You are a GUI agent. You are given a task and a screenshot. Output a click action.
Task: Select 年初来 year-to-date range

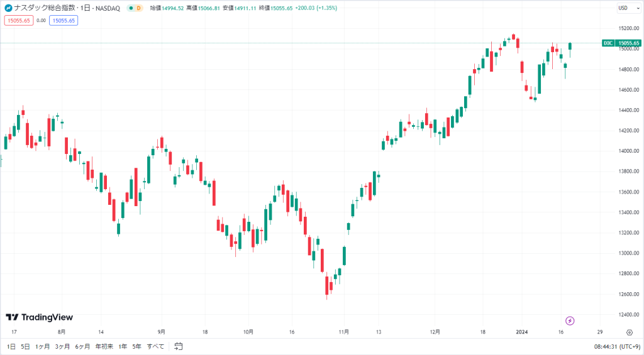click(x=104, y=346)
